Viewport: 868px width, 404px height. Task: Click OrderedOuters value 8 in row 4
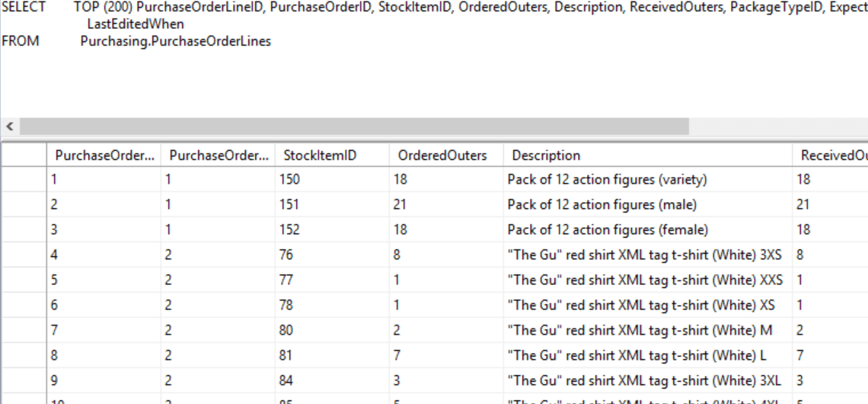(446, 255)
